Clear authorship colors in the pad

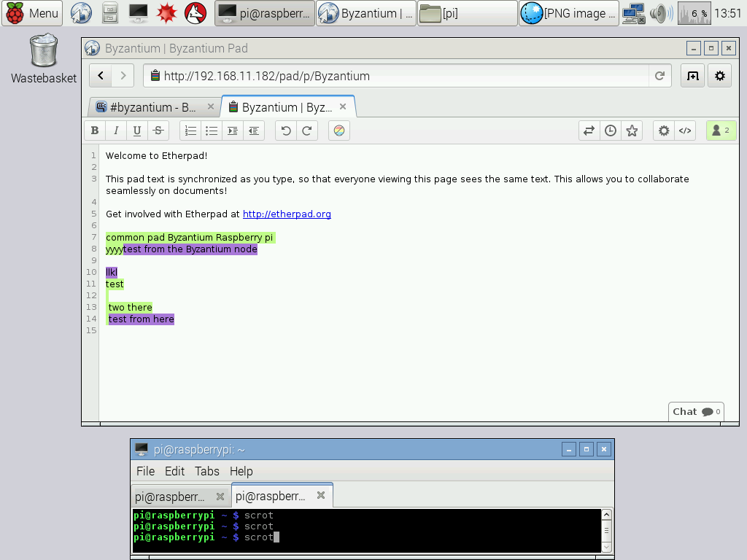click(339, 131)
